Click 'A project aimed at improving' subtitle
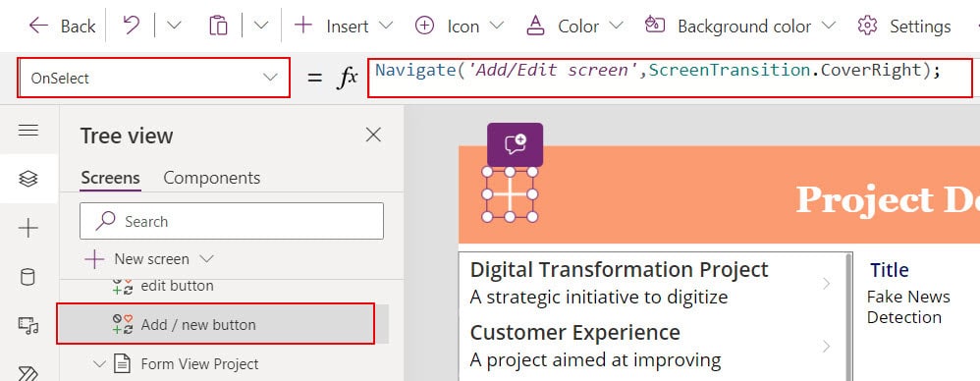 click(x=595, y=360)
